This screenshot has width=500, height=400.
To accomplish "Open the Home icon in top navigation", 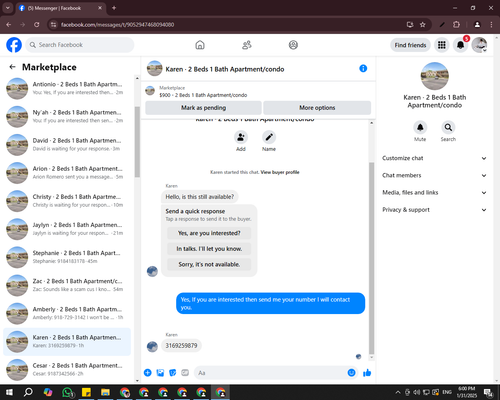I will 200,45.
